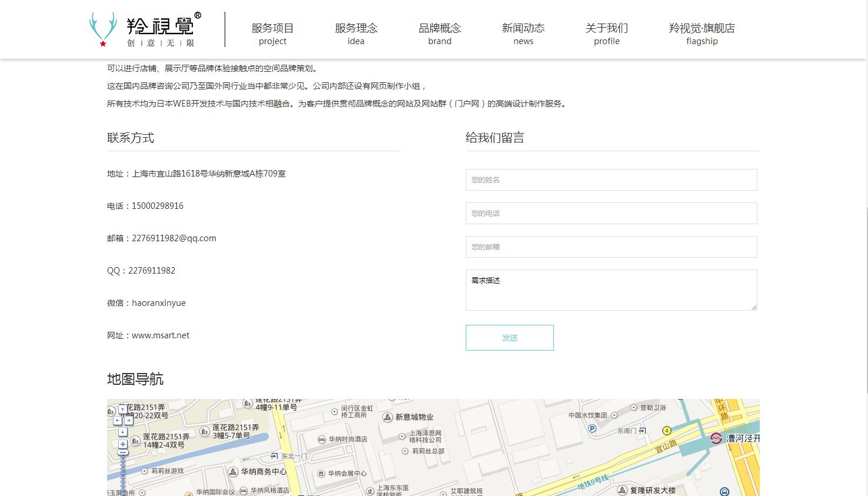Zoom in the map with the plus button
Viewport: 868px width, 496px height.
[x=122, y=444]
